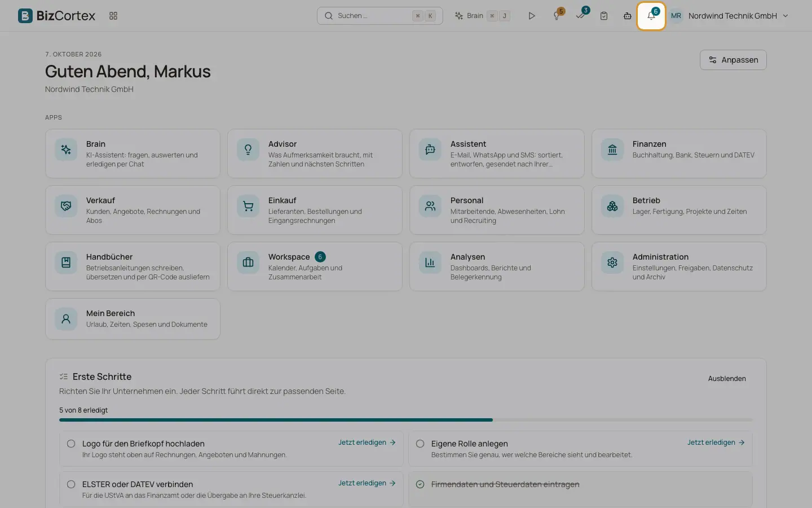Viewport: 812px width, 508px height.
Task: Open the Administration app card
Action: coord(679,266)
